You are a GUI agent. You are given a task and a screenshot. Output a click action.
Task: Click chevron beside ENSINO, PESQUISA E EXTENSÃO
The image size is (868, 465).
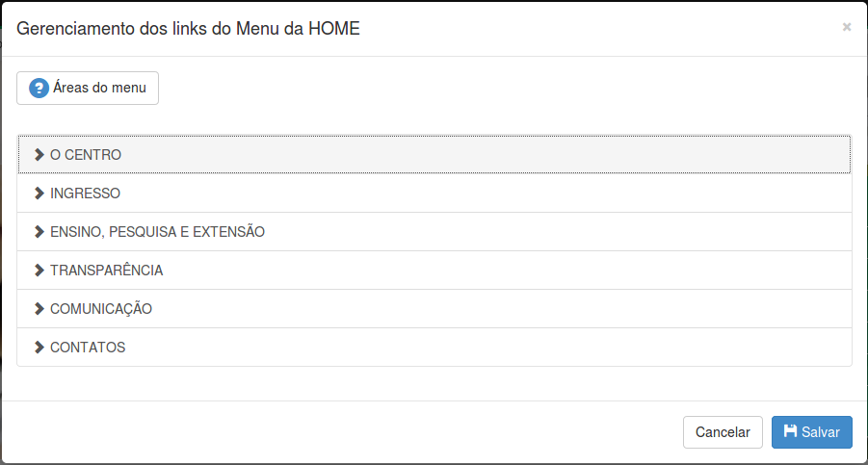click(x=39, y=232)
